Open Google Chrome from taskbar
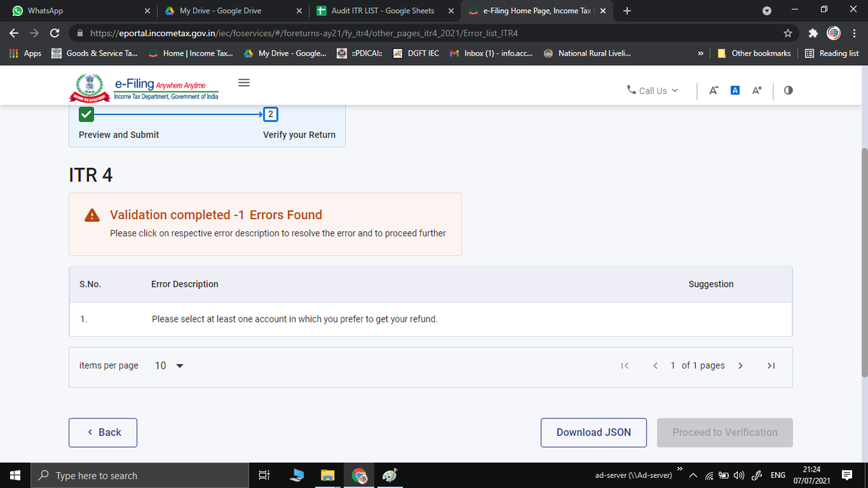This screenshot has width=868, height=488. 359,476
